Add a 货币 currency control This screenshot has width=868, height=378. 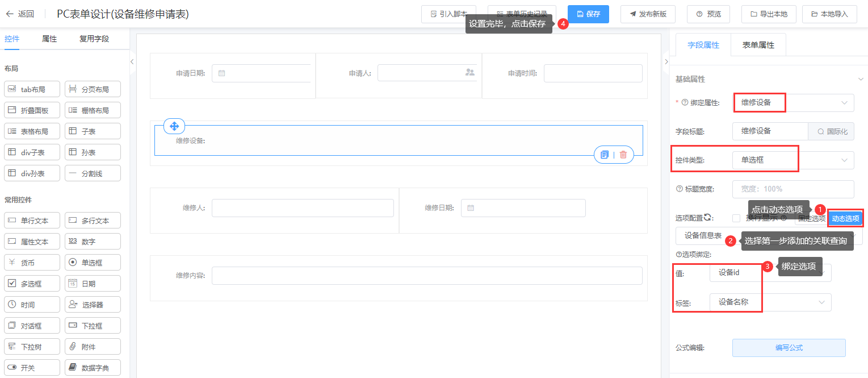click(32, 263)
